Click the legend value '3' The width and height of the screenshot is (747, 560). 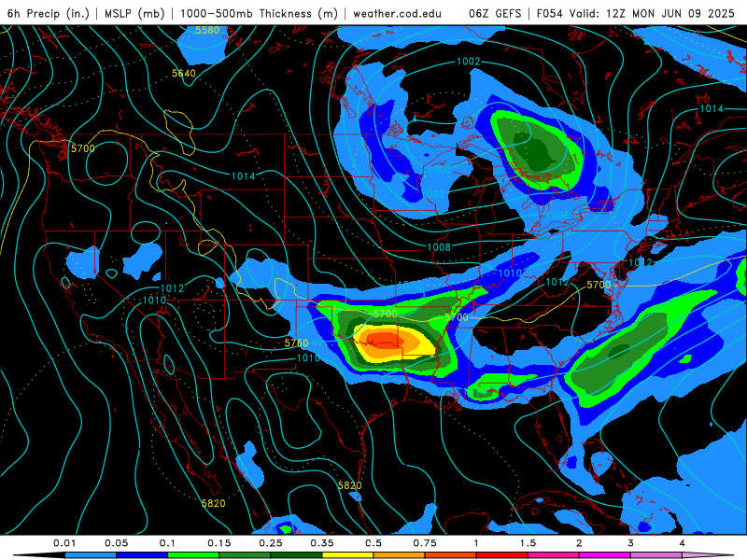click(631, 543)
